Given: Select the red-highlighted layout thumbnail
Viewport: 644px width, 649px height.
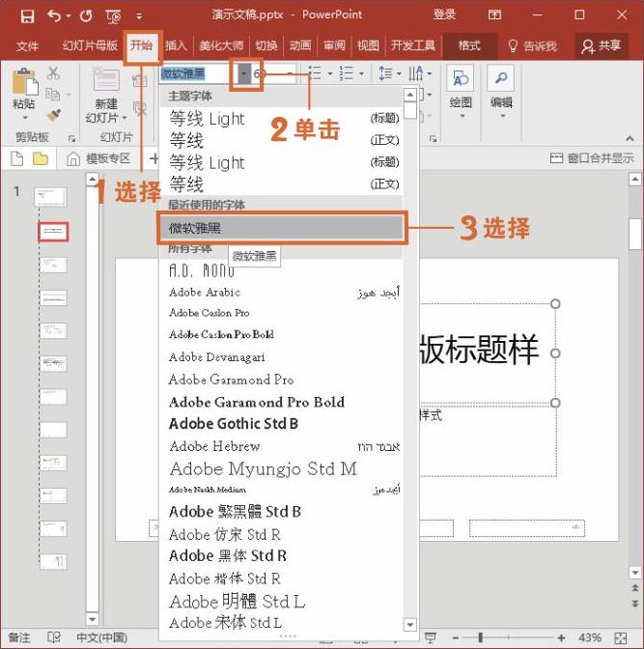Looking at the screenshot, I should click(53, 232).
